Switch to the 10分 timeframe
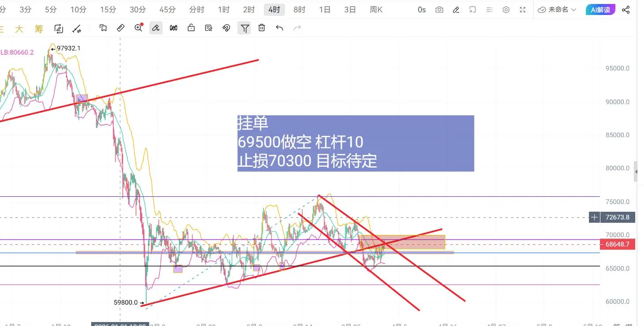The image size is (644, 326). tap(78, 10)
